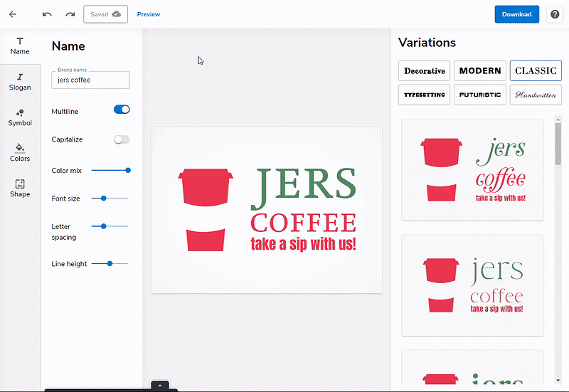Enable the Capitalize toggle
This screenshot has height=392, width=569.
[x=122, y=139]
